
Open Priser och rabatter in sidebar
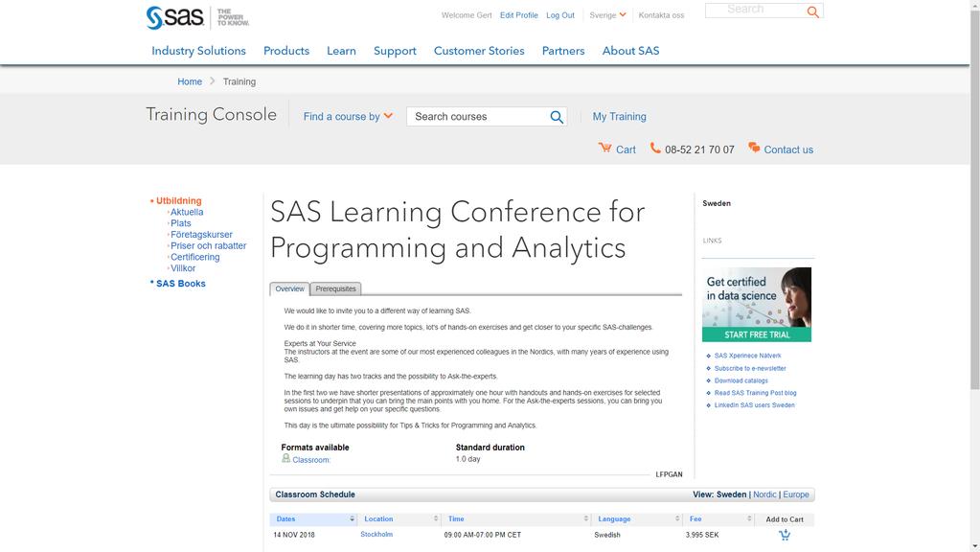(208, 245)
